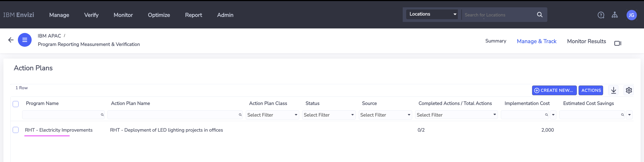Switch to the Monitor Results tab
Image resolution: width=644 pixels, height=162 pixels.
tap(586, 41)
